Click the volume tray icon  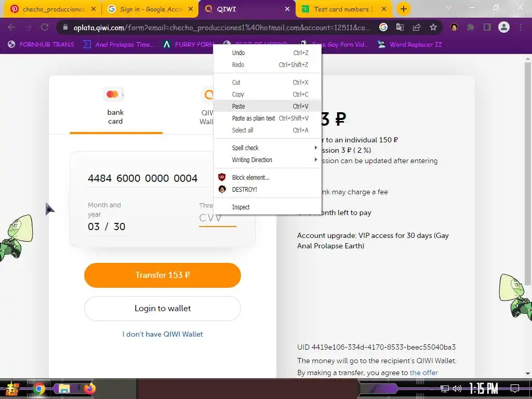457,389
